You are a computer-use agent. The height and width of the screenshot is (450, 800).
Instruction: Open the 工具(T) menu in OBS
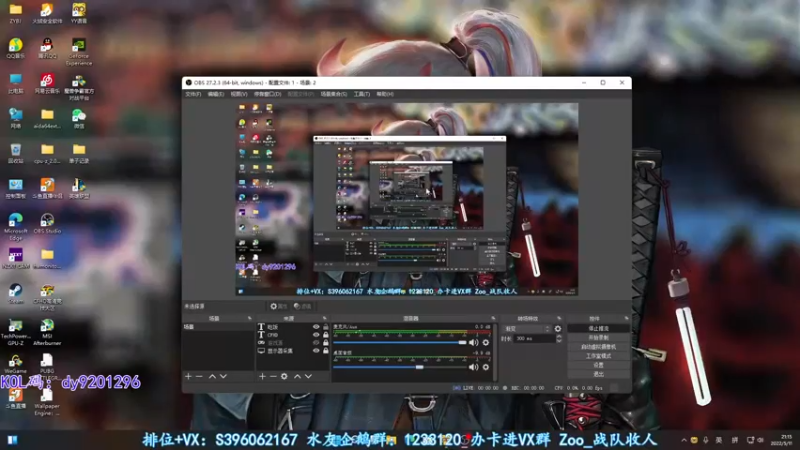pyautogui.click(x=362, y=94)
